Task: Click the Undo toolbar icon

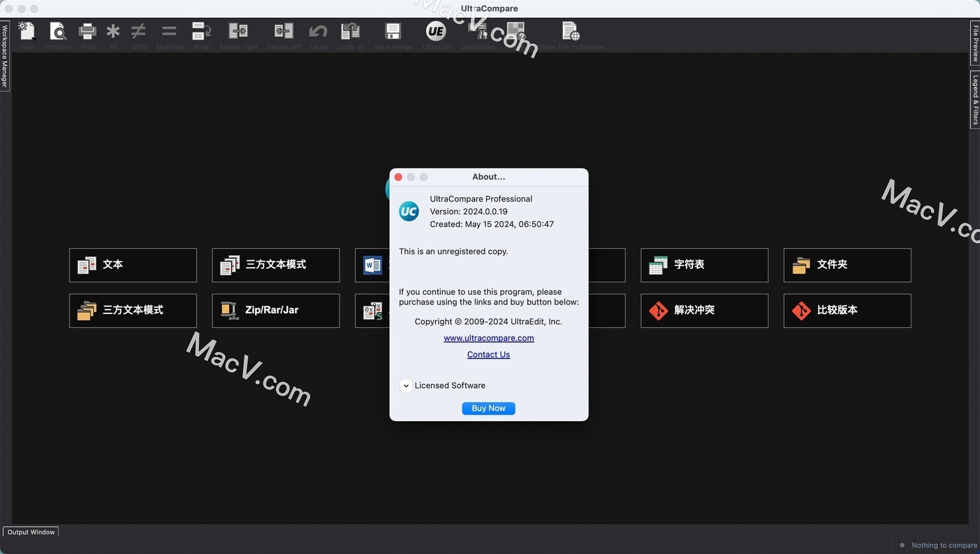Action: point(318,31)
